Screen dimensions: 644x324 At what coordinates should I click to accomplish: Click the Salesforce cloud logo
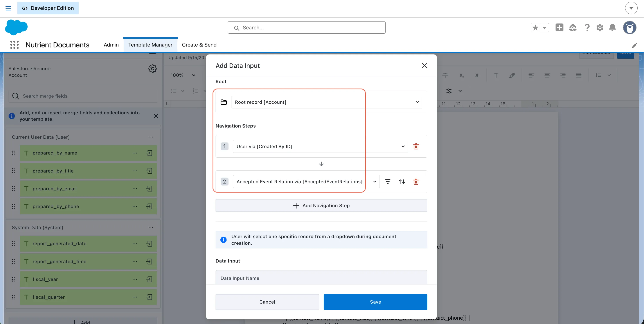pyautogui.click(x=16, y=27)
